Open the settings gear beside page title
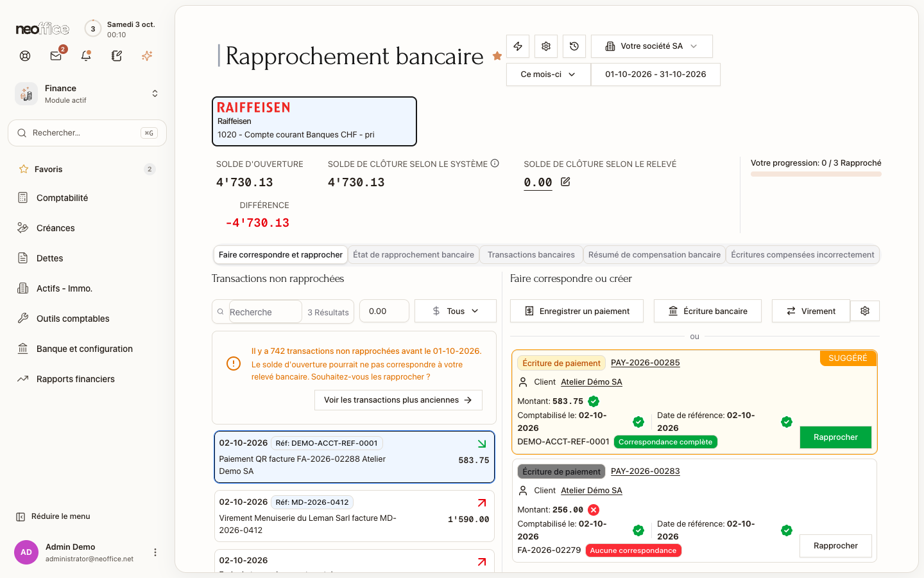 pos(546,46)
